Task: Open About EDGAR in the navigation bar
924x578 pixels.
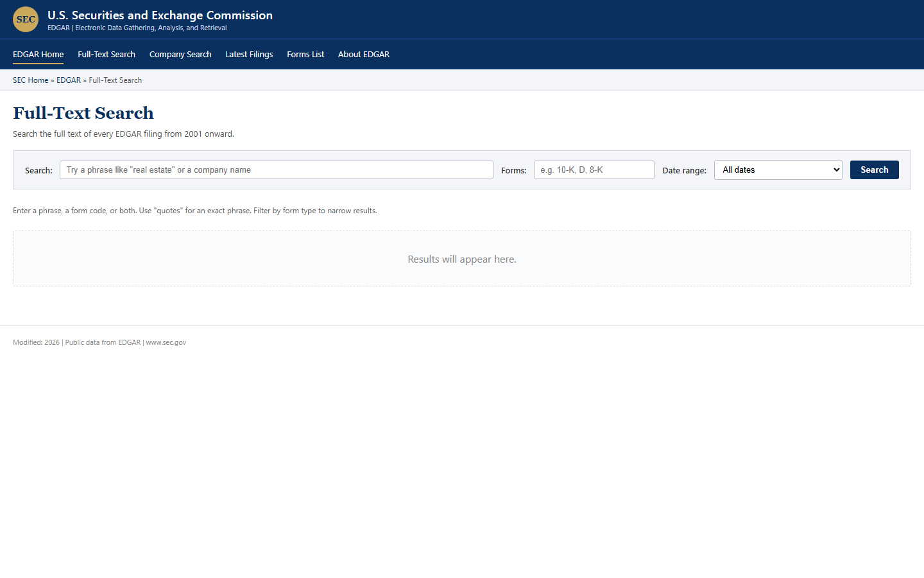Action: [364, 55]
